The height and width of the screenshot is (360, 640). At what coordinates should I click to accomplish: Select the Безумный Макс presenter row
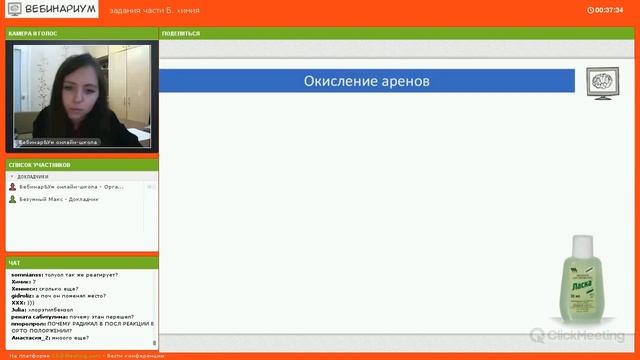point(76,199)
